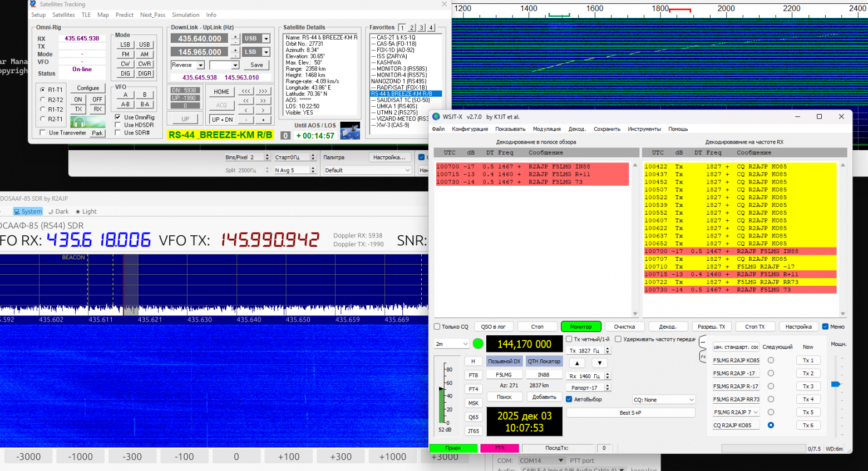
Task: Click the triple left arrow tuning button
Action: point(246,91)
